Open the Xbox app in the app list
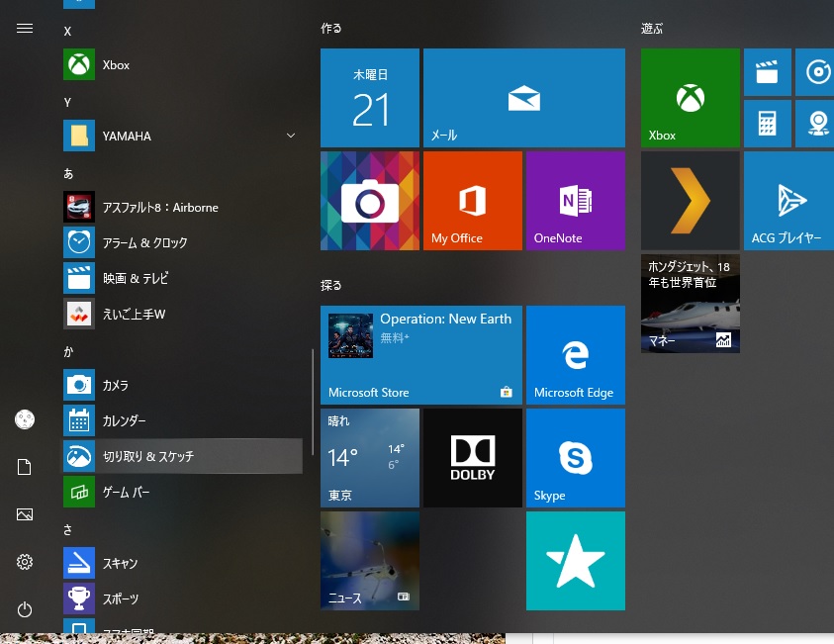The width and height of the screenshot is (834, 644). (x=182, y=65)
